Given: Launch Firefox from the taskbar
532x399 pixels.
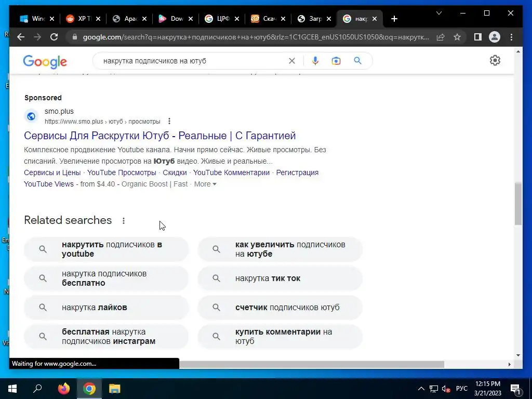Looking at the screenshot, I should 63,389.
